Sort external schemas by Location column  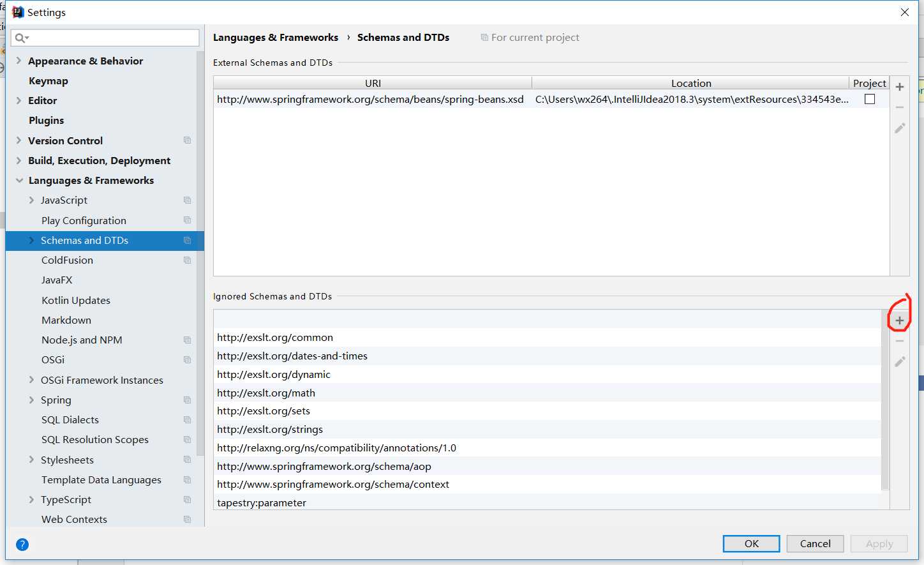tap(691, 83)
